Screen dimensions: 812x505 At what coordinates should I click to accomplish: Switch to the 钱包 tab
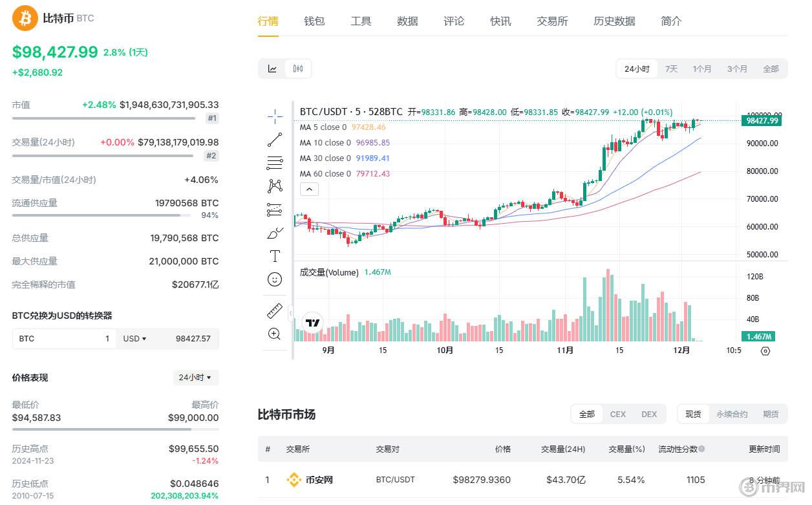314,21
